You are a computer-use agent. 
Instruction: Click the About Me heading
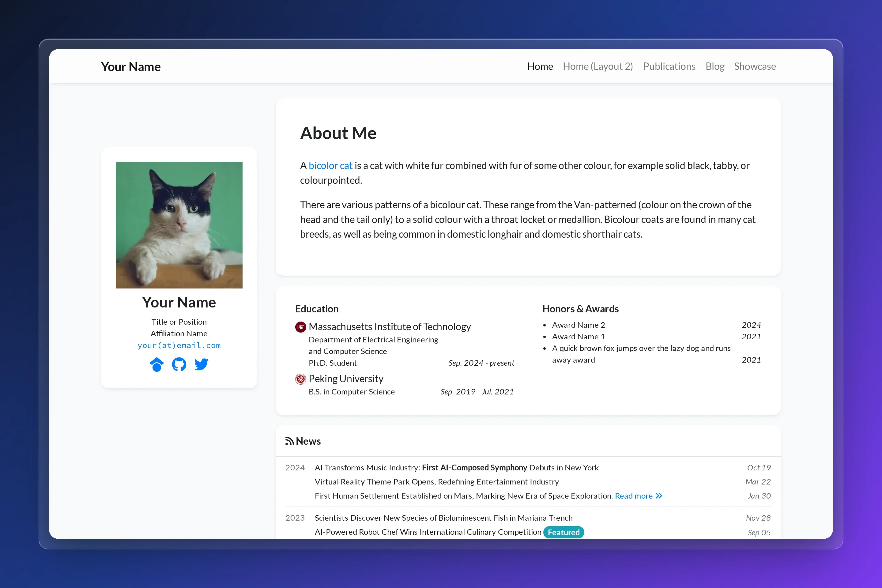pyautogui.click(x=338, y=133)
